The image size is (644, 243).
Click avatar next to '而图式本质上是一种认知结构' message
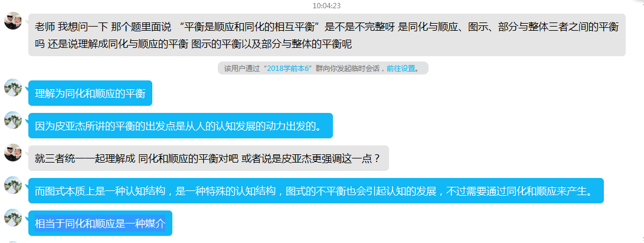[x=13, y=184]
